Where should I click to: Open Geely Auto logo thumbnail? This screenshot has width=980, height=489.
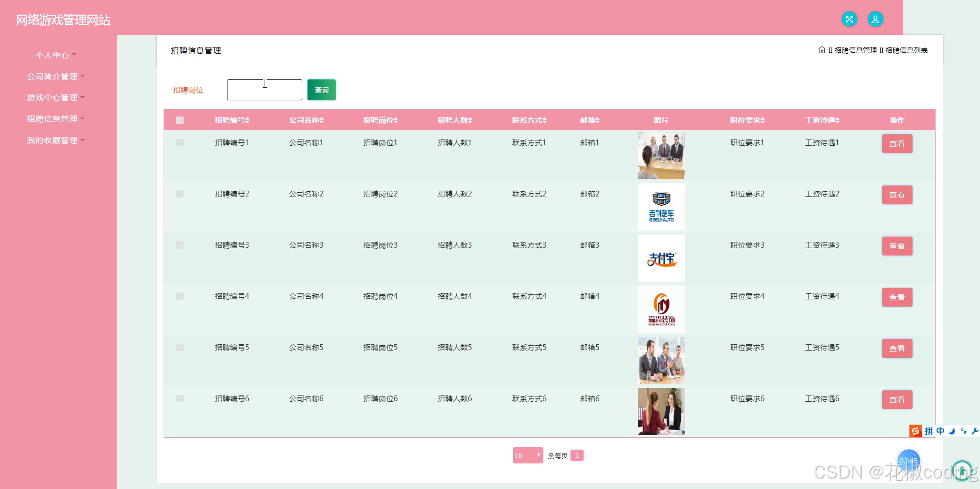(x=661, y=207)
